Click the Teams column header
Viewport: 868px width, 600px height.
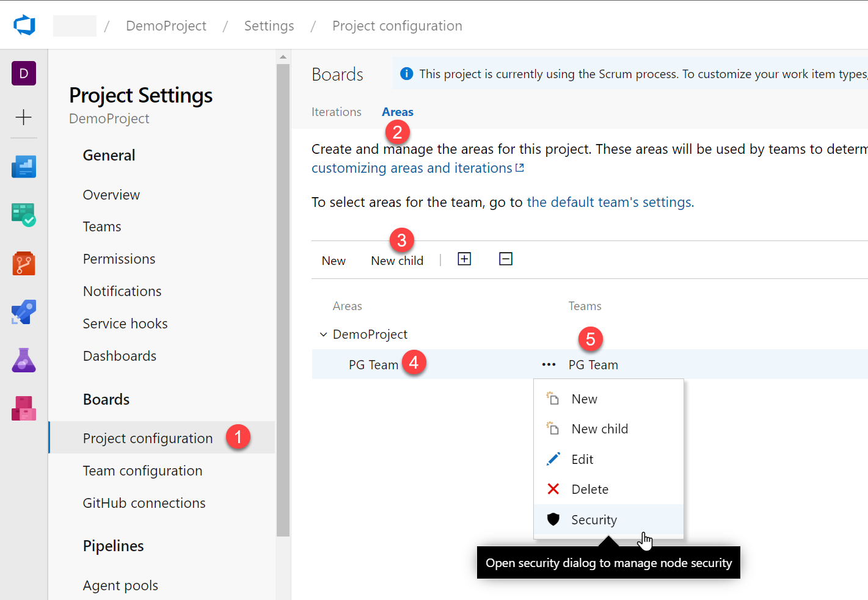[585, 306]
